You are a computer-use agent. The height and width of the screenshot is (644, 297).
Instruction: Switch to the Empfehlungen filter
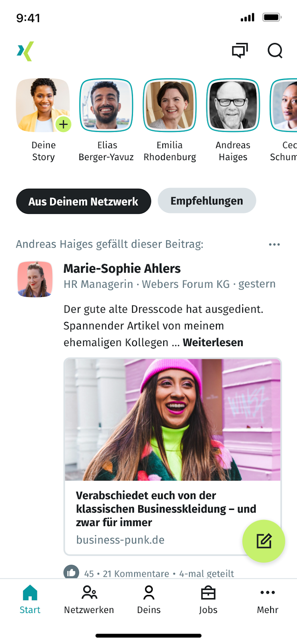(x=207, y=201)
